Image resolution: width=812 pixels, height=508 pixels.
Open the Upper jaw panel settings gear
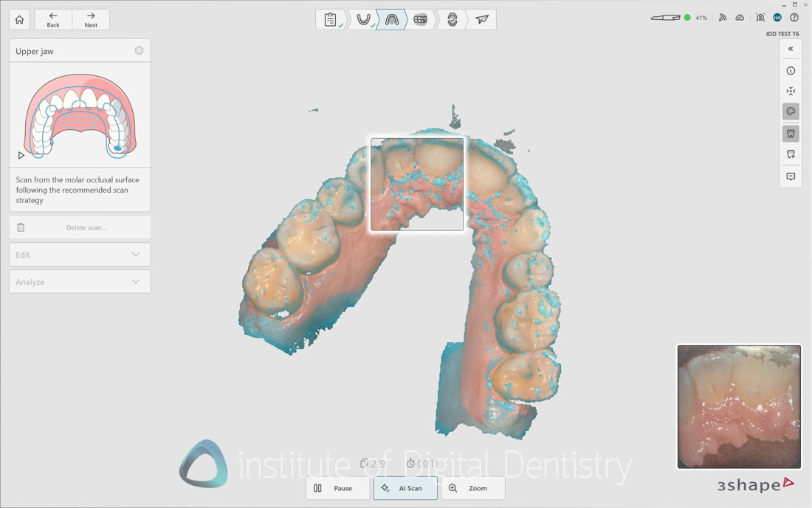[139, 50]
